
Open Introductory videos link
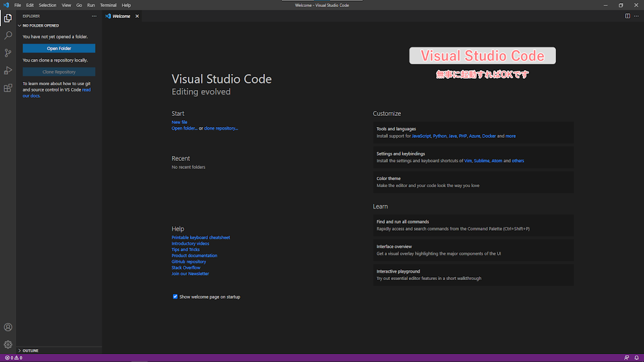click(x=191, y=243)
